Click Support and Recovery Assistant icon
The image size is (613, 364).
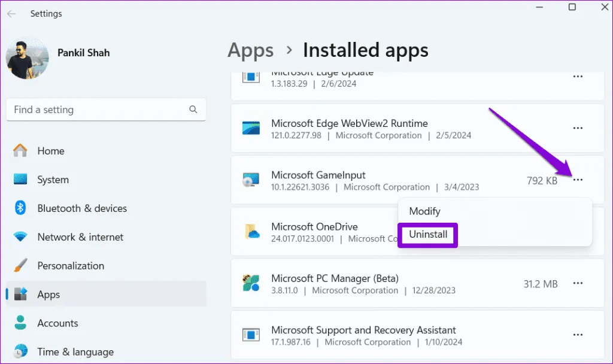click(x=250, y=335)
